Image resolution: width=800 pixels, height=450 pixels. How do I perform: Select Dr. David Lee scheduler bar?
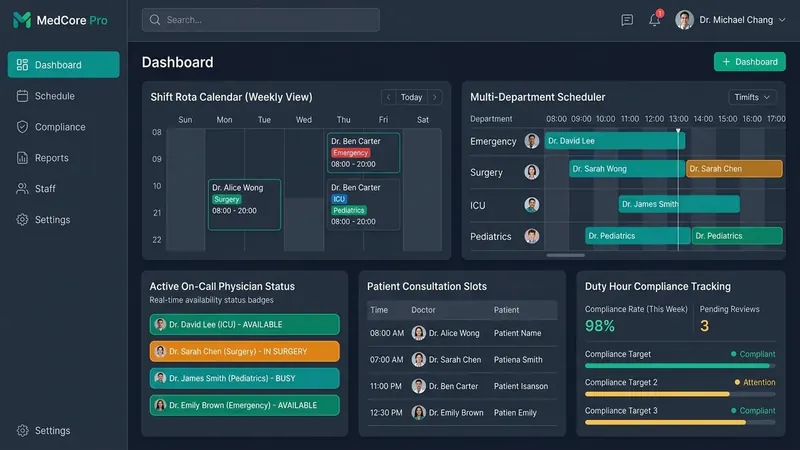coord(614,141)
